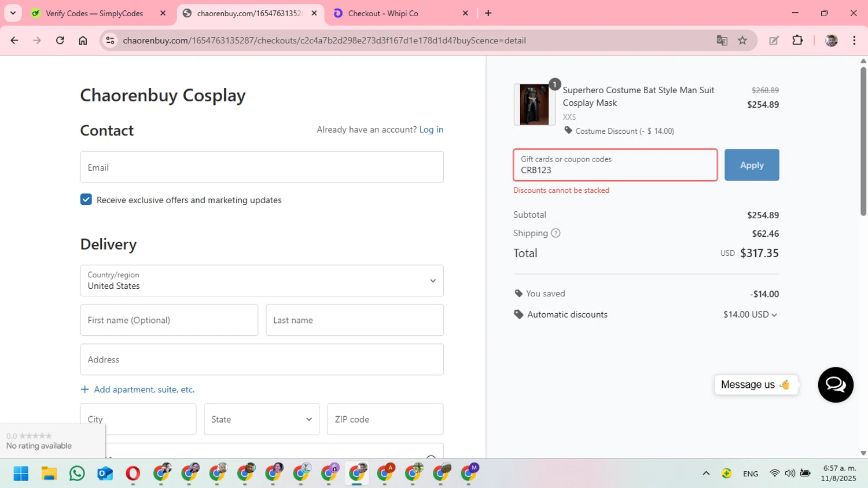Open Chrome's three-dot menu

click(x=854, y=41)
